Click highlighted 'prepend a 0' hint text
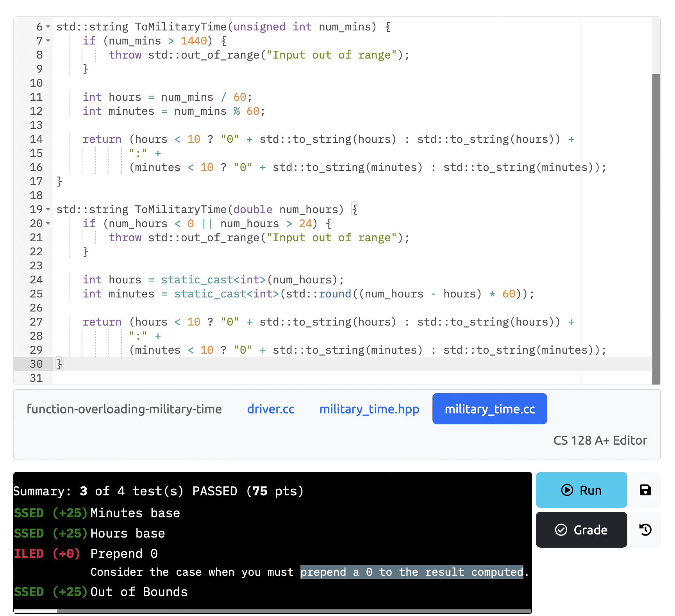Viewport: 675px width, 616px height. point(412,572)
